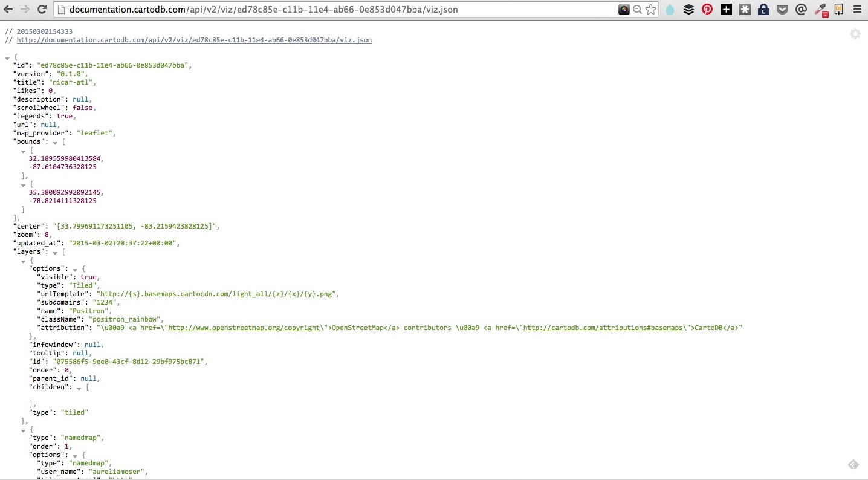Open the openstreetmap.org/copyright link
Screen dimensions: 868x480
[244, 328]
